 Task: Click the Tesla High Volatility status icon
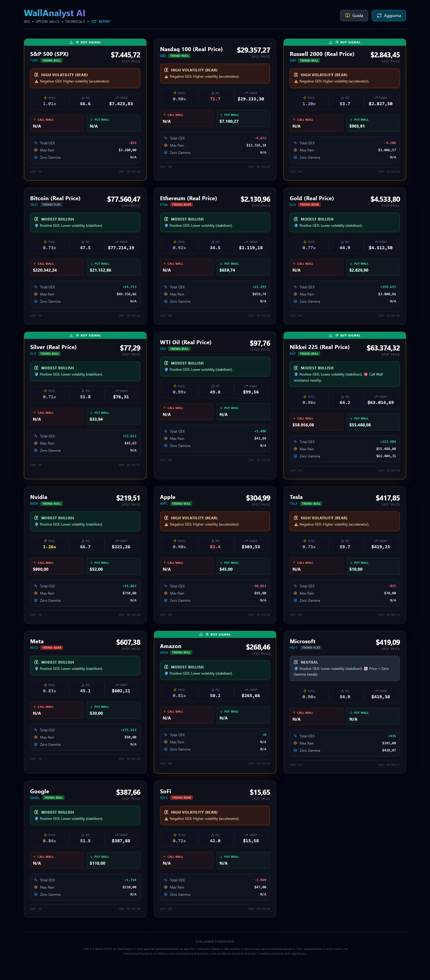(296, 518)
